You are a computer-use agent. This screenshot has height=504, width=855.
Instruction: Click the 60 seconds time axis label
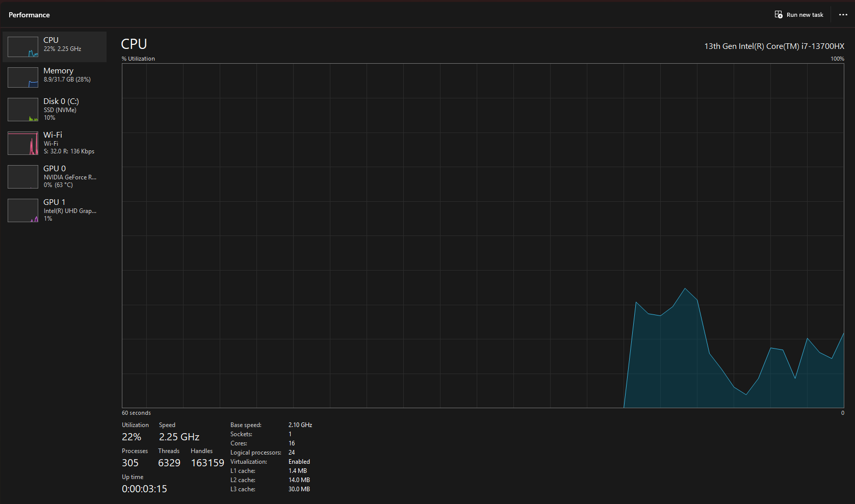coord(136,413)
